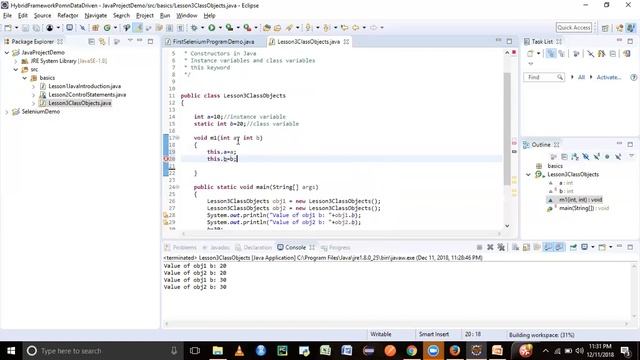Click the Windows Start button
Screen dimensions: 640x360
coord(11,351)
